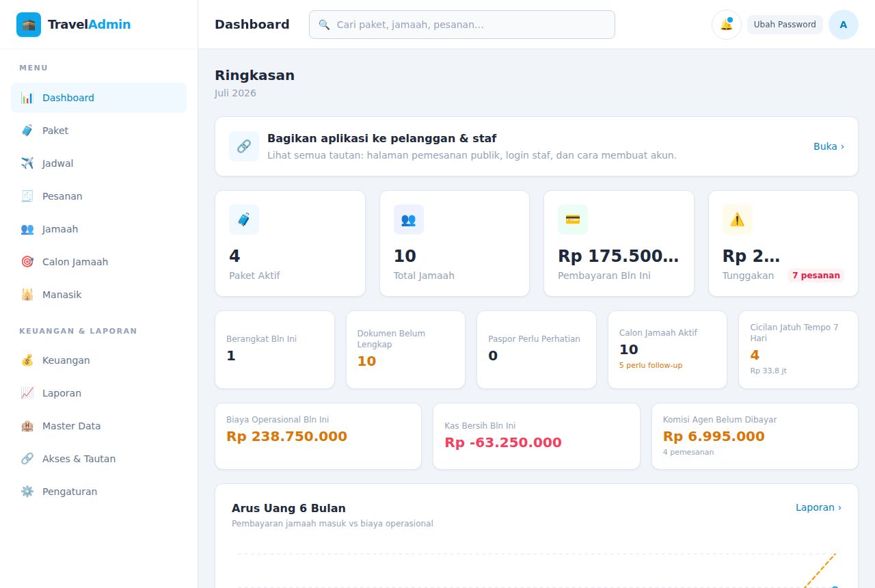The height and width of the screenshot is (588, 875).
Task: Open Keuangan section
Action: pyautogui.click(x=98, y=360)
